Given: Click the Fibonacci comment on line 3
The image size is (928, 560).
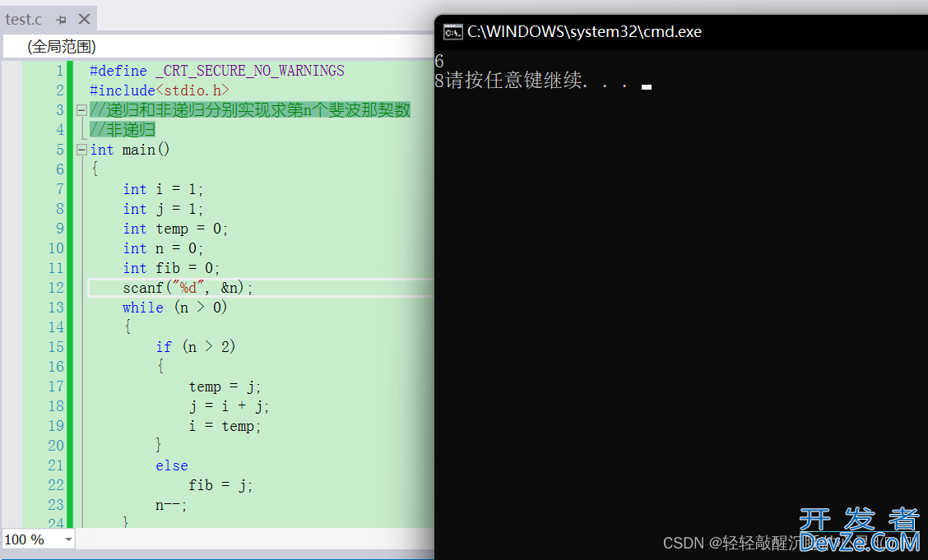Looking at the screenshot, I should point(250,110).
